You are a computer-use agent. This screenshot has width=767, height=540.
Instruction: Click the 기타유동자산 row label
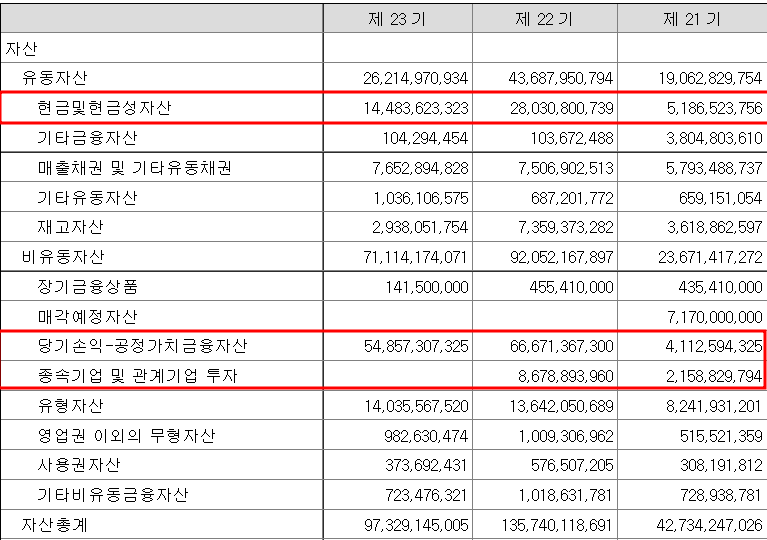click(x=88, y=198)
